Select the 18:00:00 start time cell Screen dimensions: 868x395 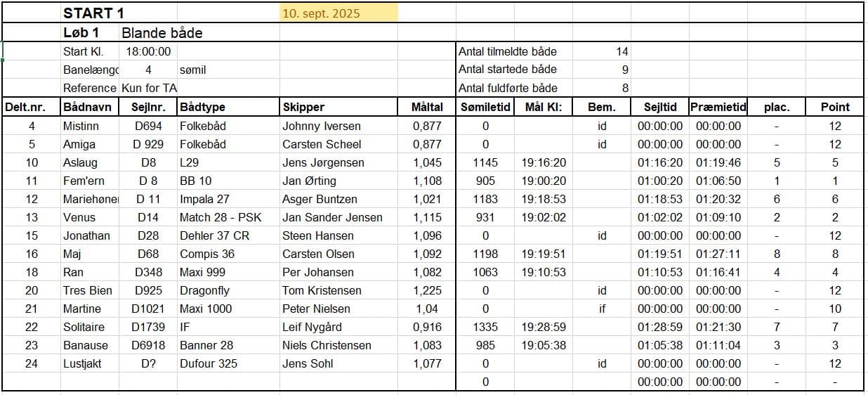148,51
